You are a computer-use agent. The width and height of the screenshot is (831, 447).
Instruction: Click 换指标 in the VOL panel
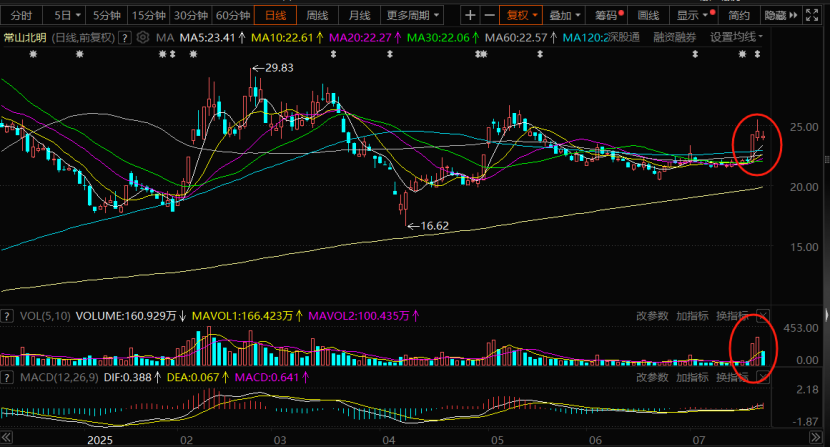click(x=732, y=316)
